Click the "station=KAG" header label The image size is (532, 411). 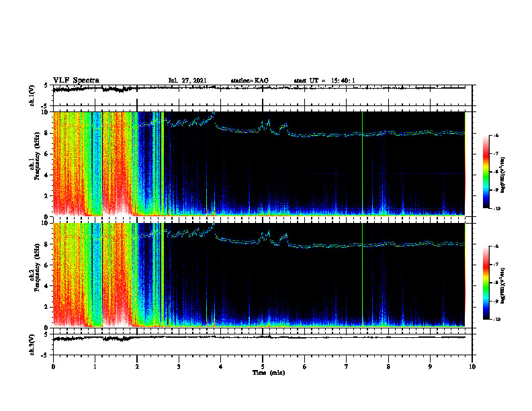(x=249, y=81)
